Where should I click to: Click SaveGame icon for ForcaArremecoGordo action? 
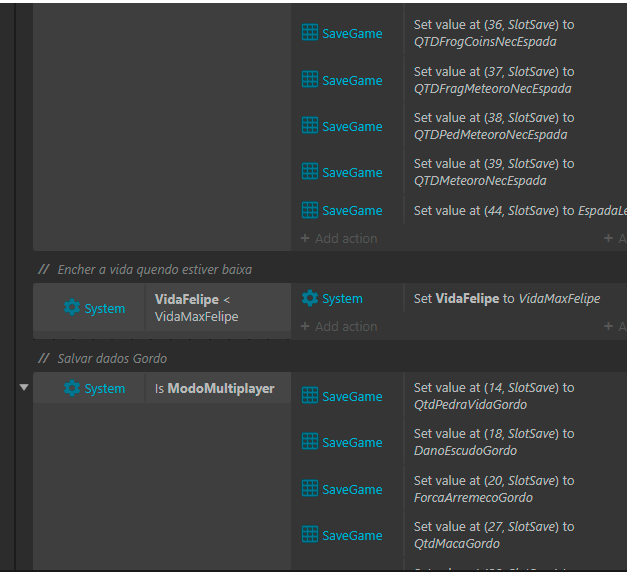[310, 489]
